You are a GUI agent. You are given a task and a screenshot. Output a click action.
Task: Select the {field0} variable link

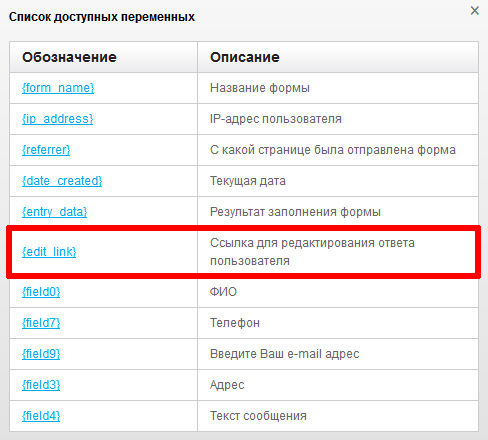41,292
